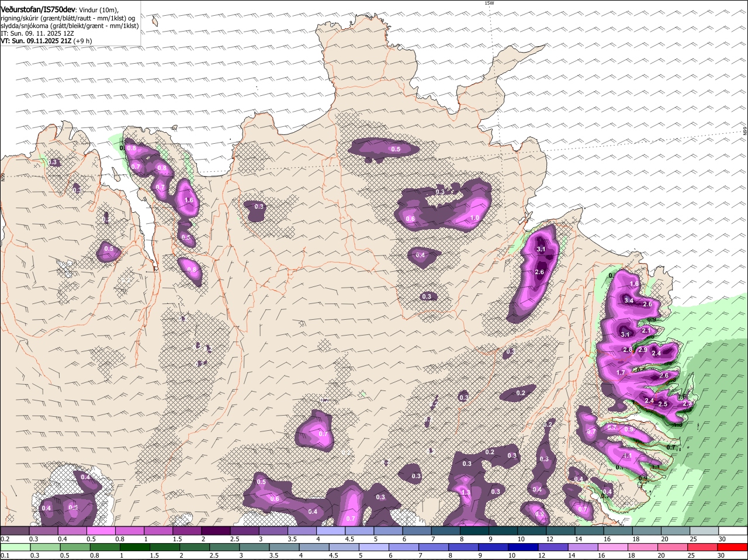Click the 1.0 precipitation value on the map
The image size is (748, 560).
pyautogui.click(x=475, y=217)
